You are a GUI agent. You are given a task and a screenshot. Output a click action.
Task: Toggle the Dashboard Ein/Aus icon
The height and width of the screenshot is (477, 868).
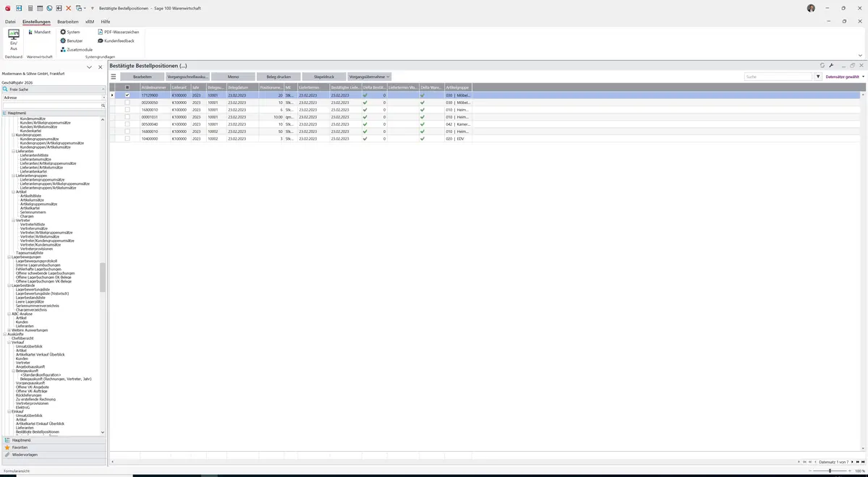click(x=14, y=39)
